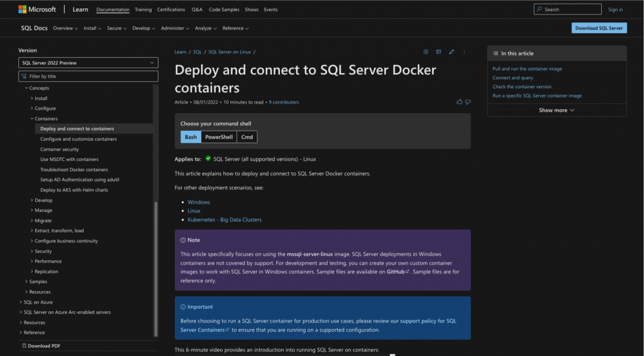Select the PowerShell command shell

point(219,137)
